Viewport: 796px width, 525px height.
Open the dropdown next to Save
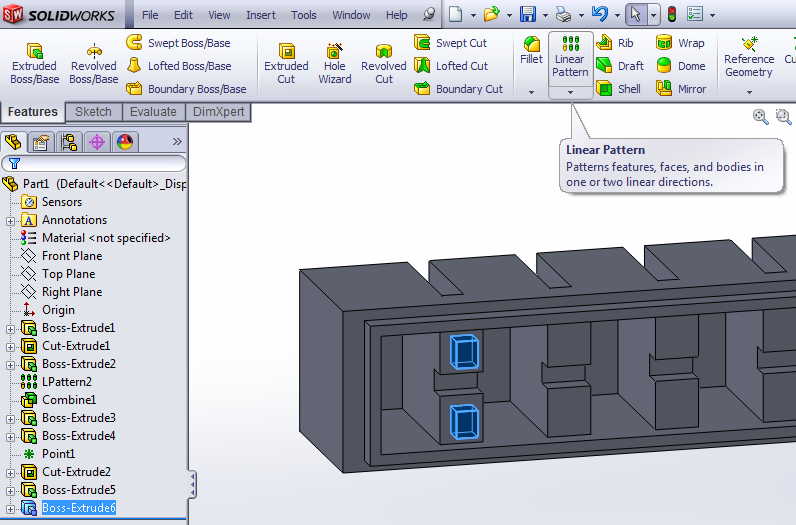coord(545,15)
